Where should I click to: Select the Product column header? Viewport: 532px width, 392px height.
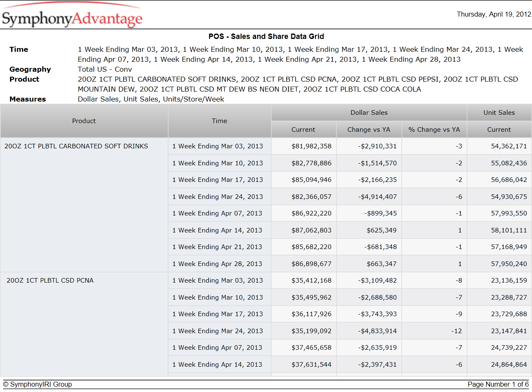point(84,121)
